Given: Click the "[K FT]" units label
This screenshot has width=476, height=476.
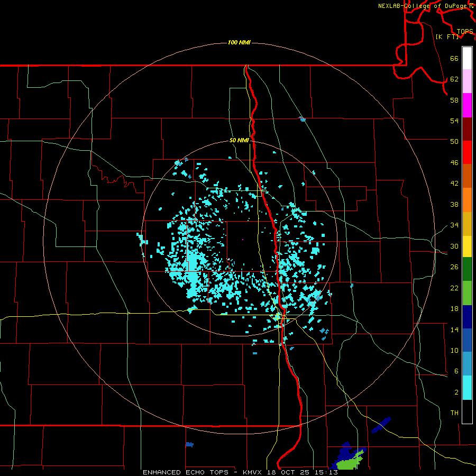Looking at the screenshot, I should coord(447,36).
